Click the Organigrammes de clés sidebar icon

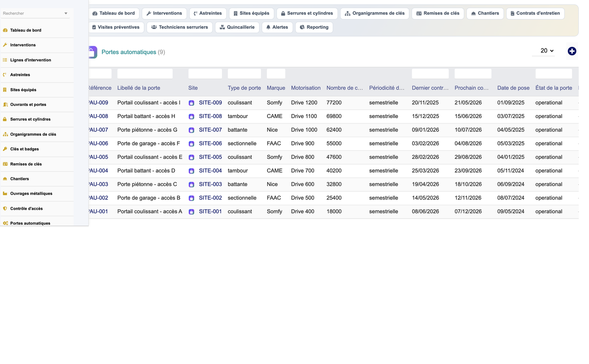click(5, 134)
